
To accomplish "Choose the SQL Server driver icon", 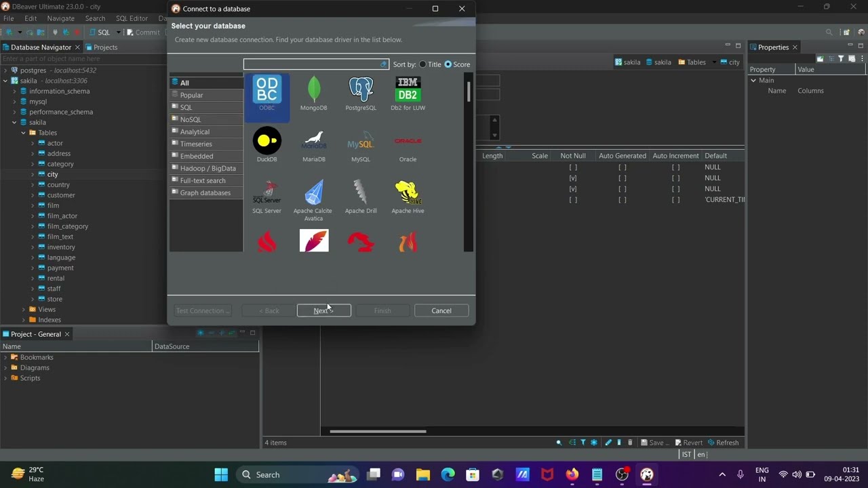I will 267,192.
